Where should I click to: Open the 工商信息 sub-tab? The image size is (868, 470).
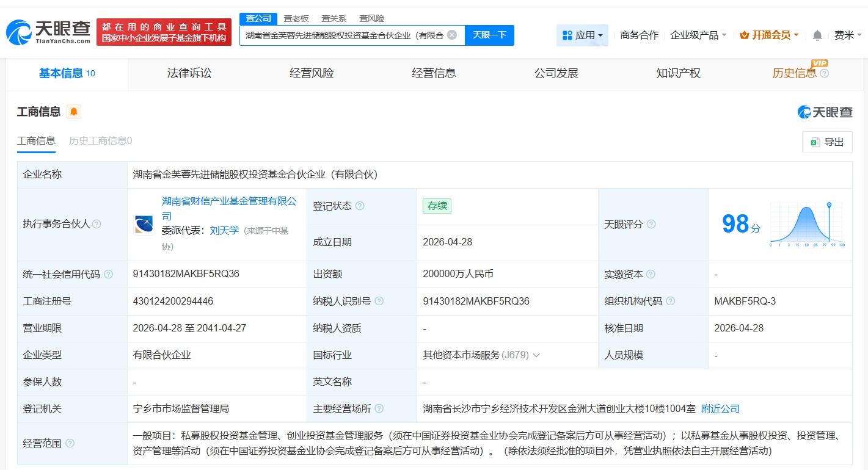(36, 141)
